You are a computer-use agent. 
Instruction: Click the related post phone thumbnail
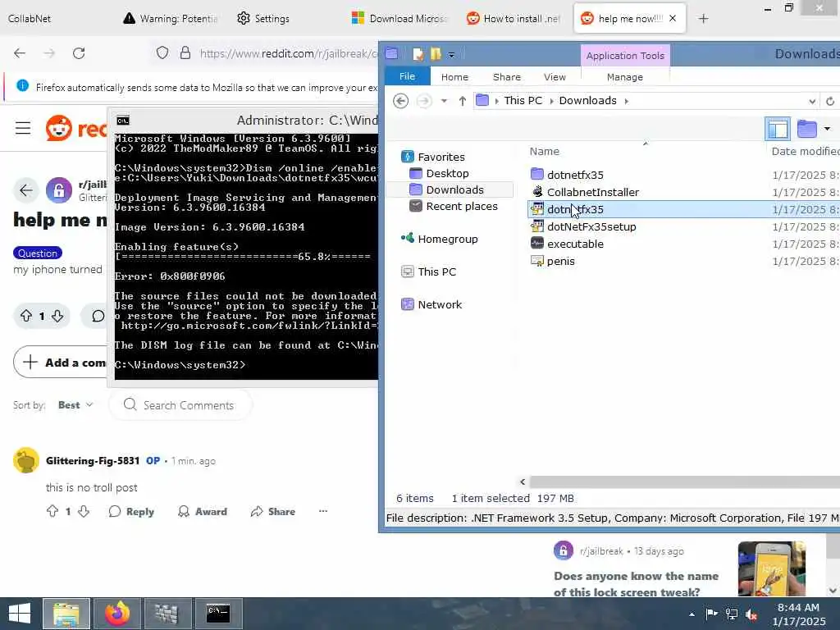771,568
